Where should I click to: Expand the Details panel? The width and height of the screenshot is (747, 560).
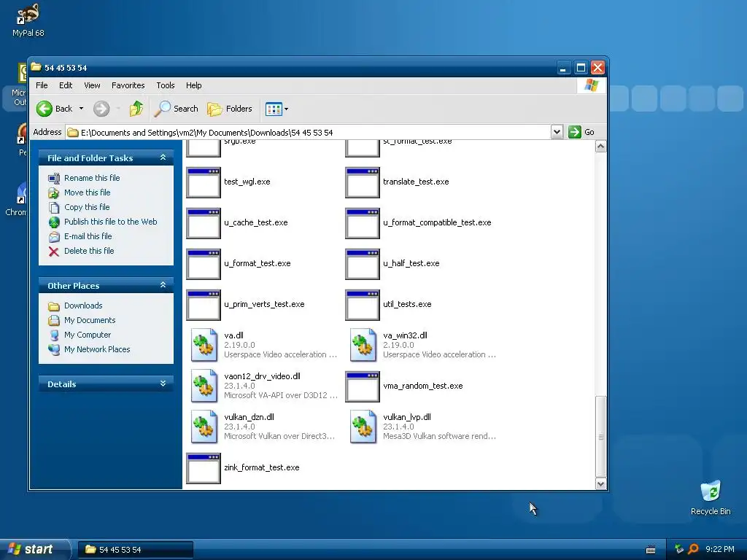click(163, 384)
